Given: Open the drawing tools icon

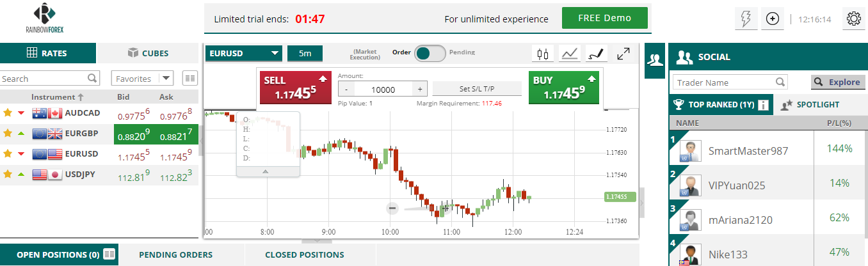Looking at the screenshot, I should point(597,54).
